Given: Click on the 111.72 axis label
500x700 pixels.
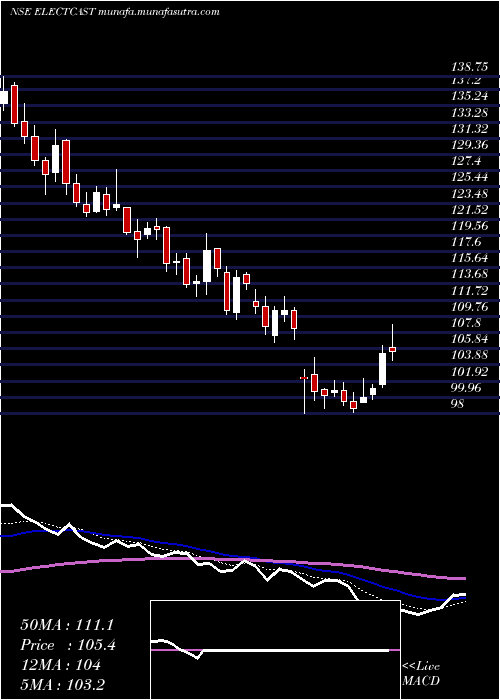Looking at the screenshot, I should pyautogui.click(x=470, y=291).
